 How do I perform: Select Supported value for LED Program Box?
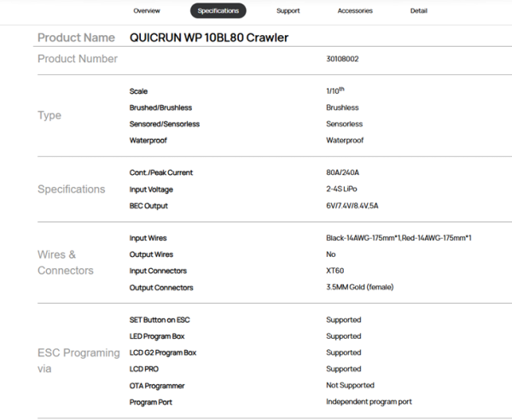tap(344, 336)
